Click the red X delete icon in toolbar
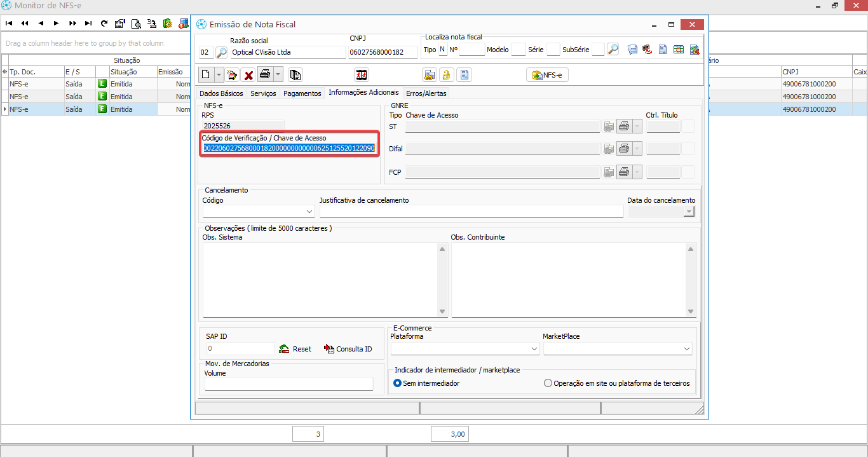Image resolution: width=868 pixels, height=457 pixels. click(x=248, y=75)
